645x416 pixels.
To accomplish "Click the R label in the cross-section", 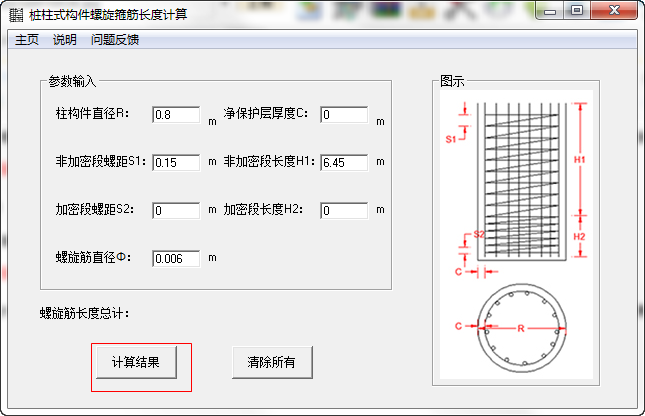I will pyautogui.click(x=521, y=328).
